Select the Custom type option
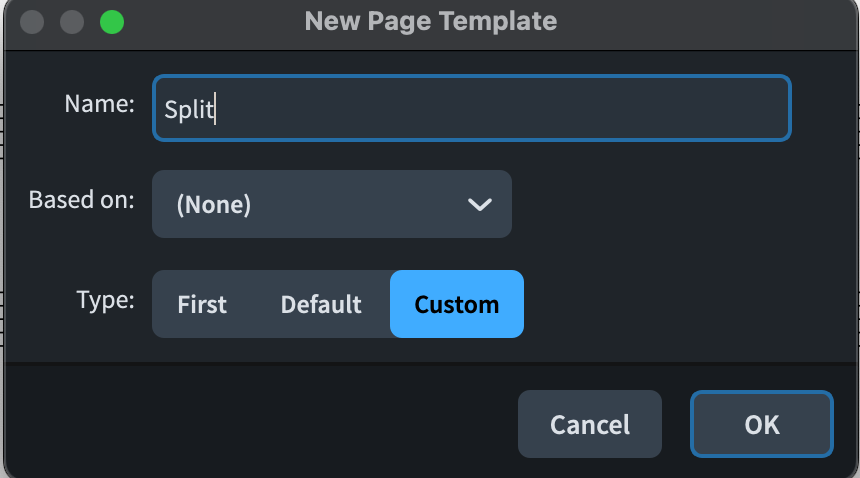The height and width of the screenshot is (478, 860). [456, 304]
